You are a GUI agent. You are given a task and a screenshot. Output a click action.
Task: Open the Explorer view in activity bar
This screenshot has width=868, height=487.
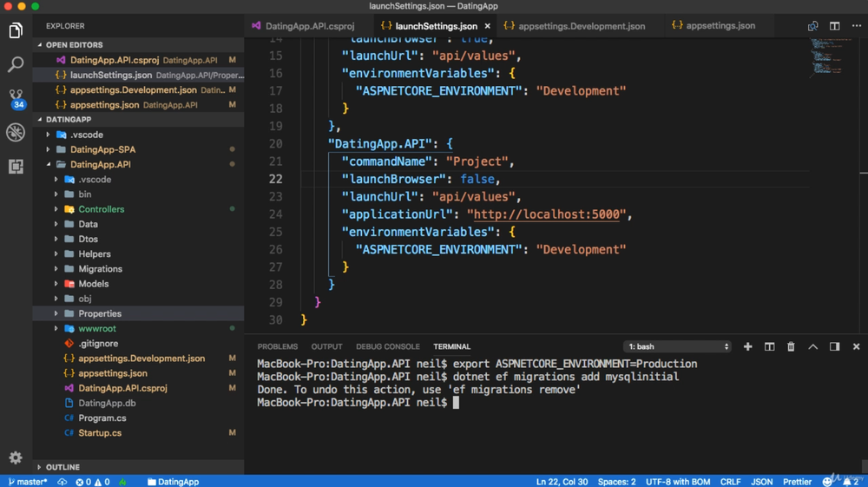tap(16, 31)
